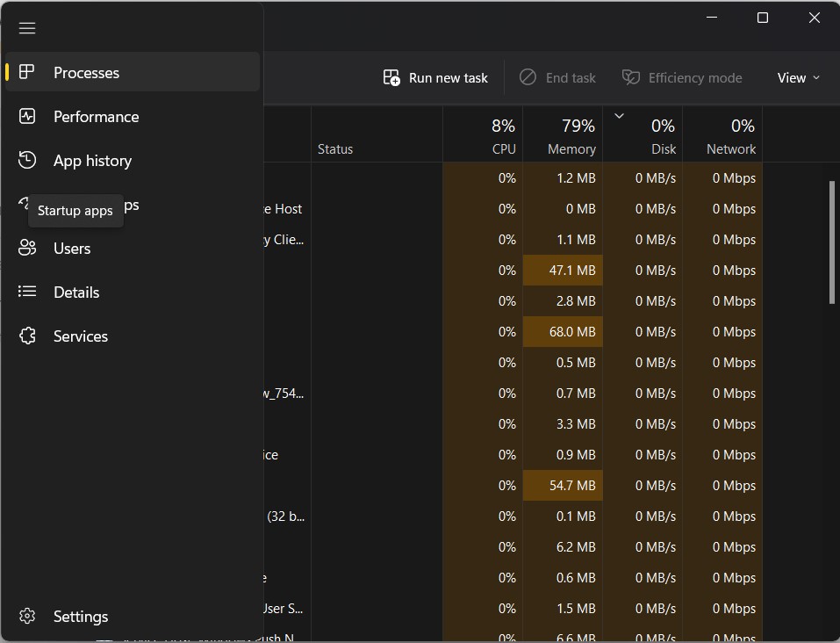Image resolution: width=840 pixels, height=643 pixels.
Task: Click the vertical scrollbar of process list
Action: pyautogui.click(x=832, y=242)
